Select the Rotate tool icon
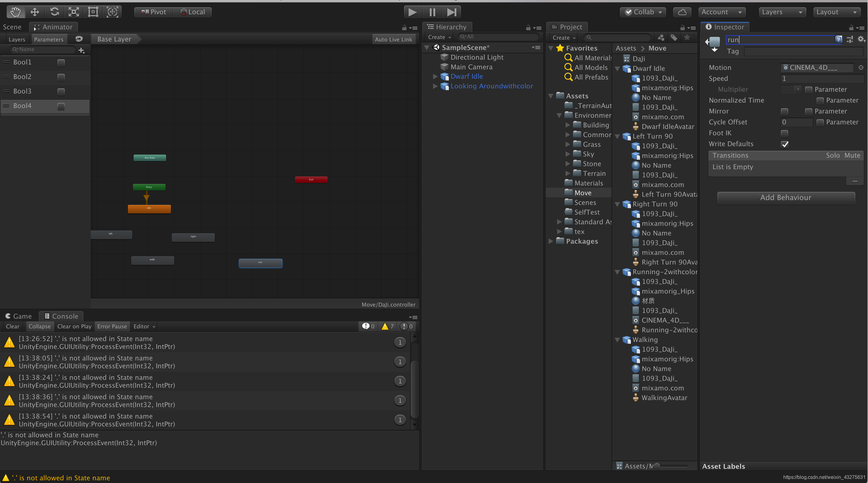The height and width of the screenshot is (483, 868). click(x=54, y=12)
